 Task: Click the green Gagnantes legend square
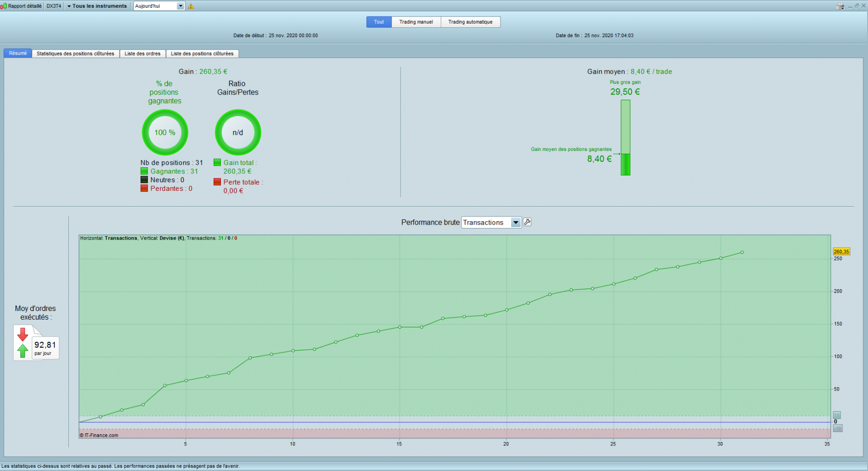(144, 171)
